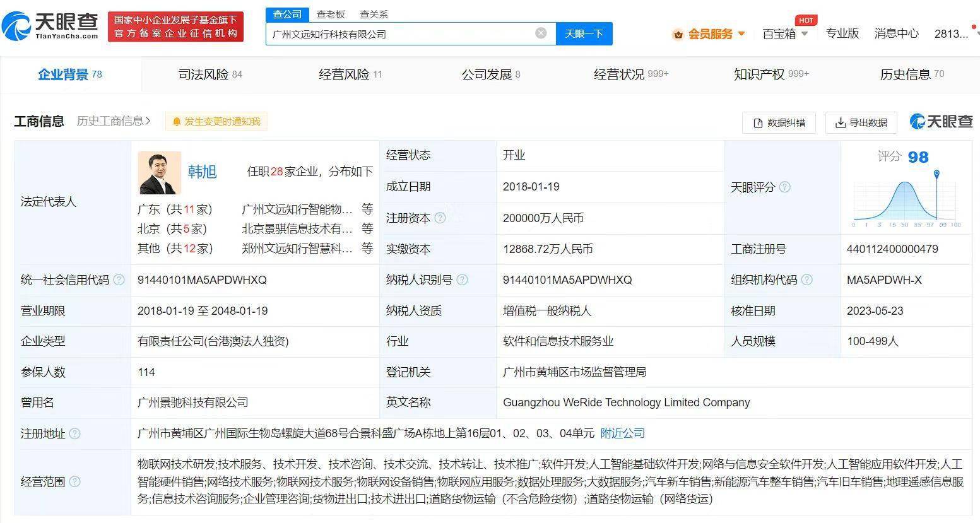The height and width of the screenshot is (523, 980).
Task: Click the 导出数据 button
Action: pos(861,122)
